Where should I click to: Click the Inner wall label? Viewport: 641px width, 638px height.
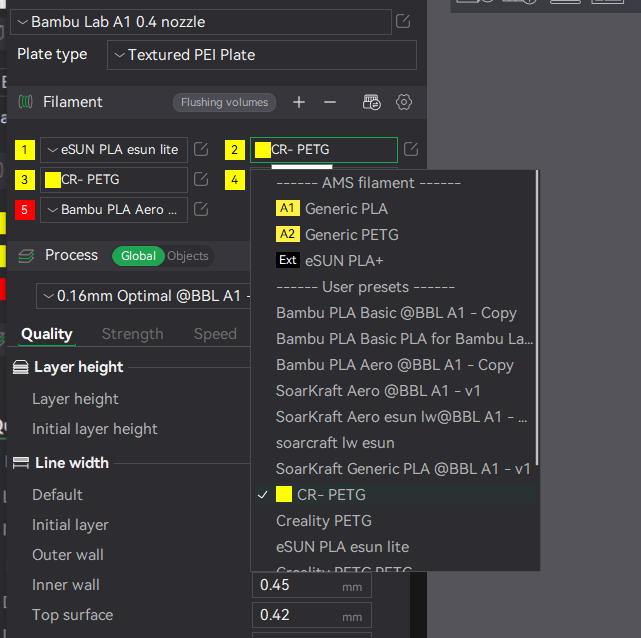(66, 585)
